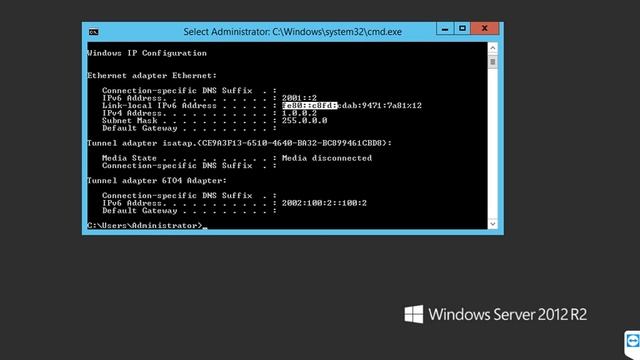Click the 'Ethernet adapter Ethernet:' line
The height and width of the screenshot is (360, 640).
[x=152, y=76]
